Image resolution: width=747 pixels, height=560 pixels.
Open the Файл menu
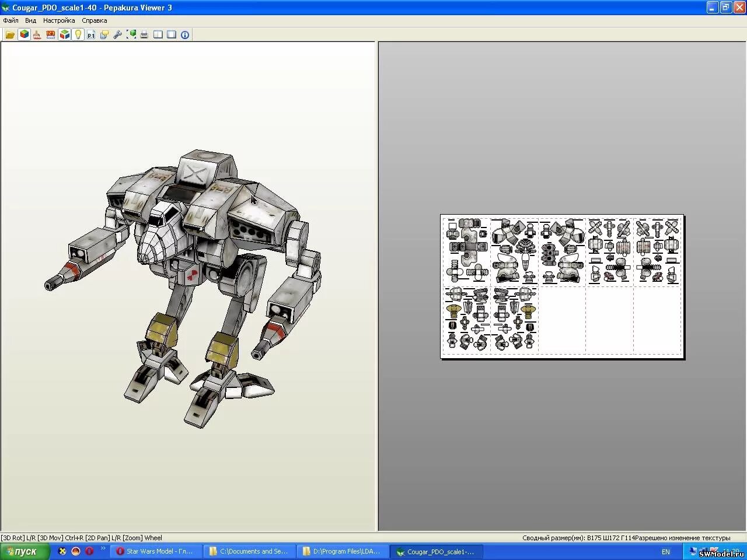pyautogui.click(x=11, y=20)
